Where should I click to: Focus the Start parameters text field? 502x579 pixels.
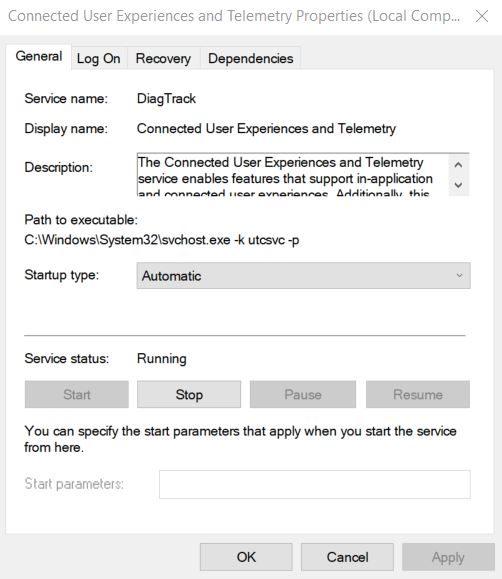coord(315,484)
